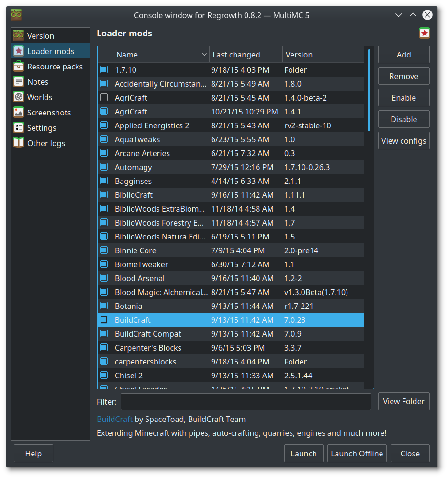Open the mods directory with View Folder

[403, 401]
